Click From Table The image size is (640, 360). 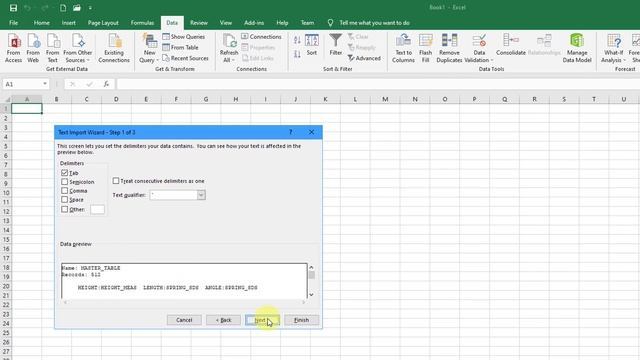180,47
